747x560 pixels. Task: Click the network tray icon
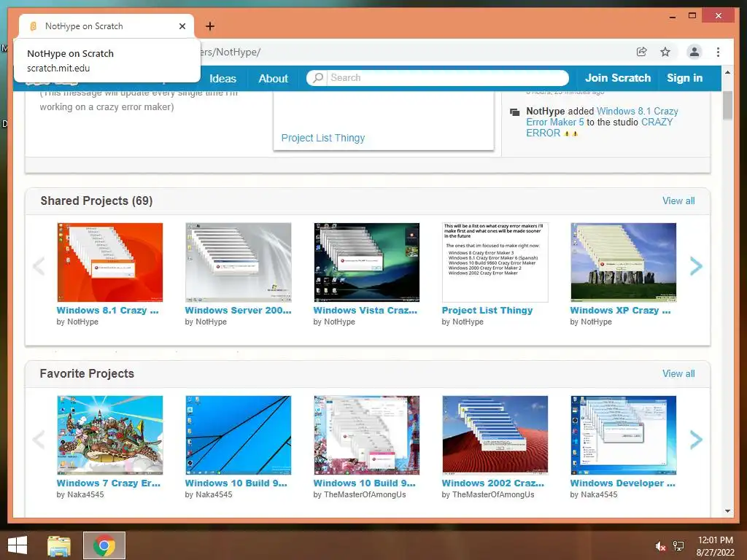(678, 546)
